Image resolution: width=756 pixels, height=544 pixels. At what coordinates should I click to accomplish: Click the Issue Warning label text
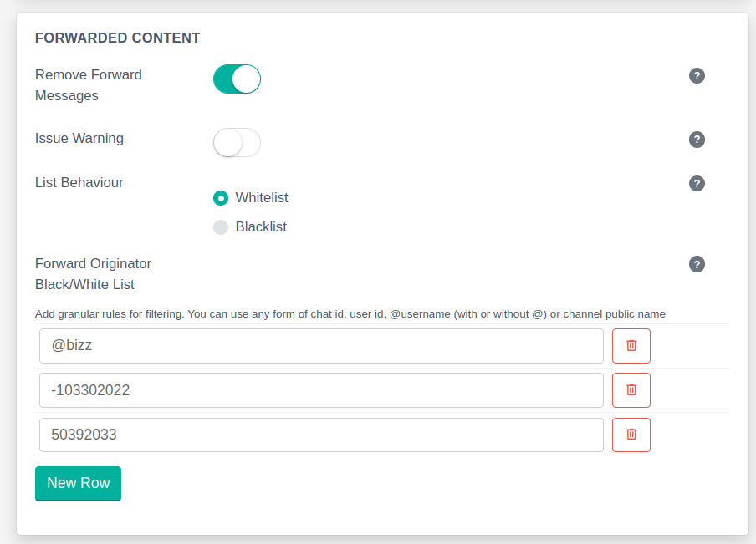[79, 139]
